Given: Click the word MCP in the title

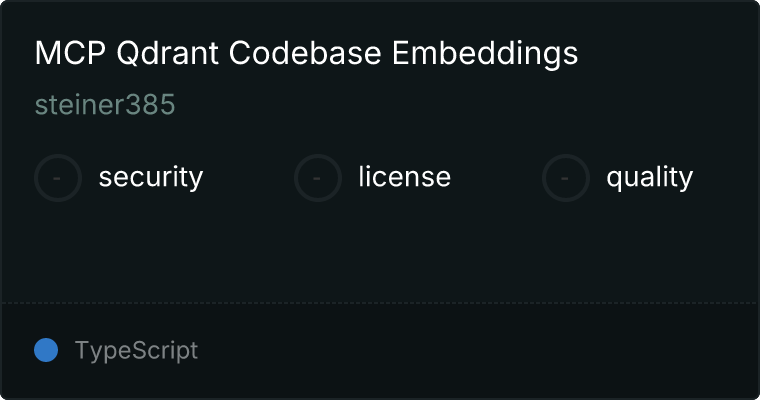Looking at the screenshot, I should pos(70,52).
